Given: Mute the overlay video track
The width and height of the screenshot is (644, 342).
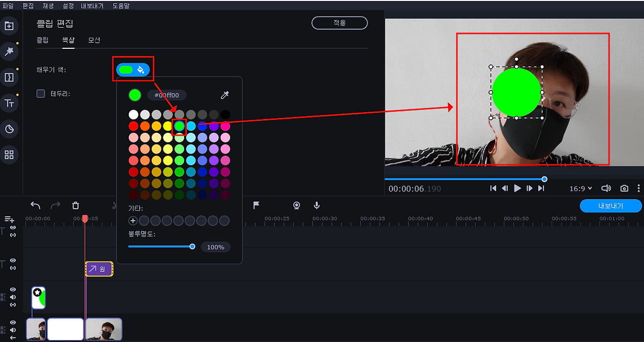Looking at the screenshot, I should pyautogui.click(x=13, y=297).
